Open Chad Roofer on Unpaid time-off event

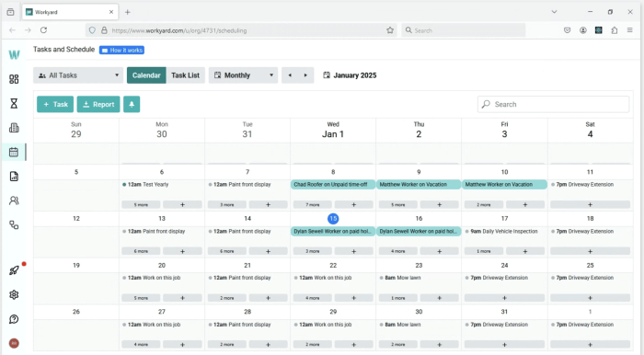point(333,185)
